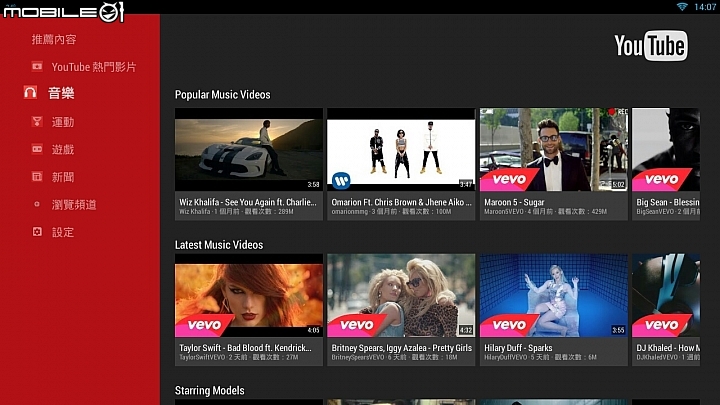The image size is (720, 405).
Task: Play Taylor Swift Bad Blood thumbnail
Action: click(249, 295)
